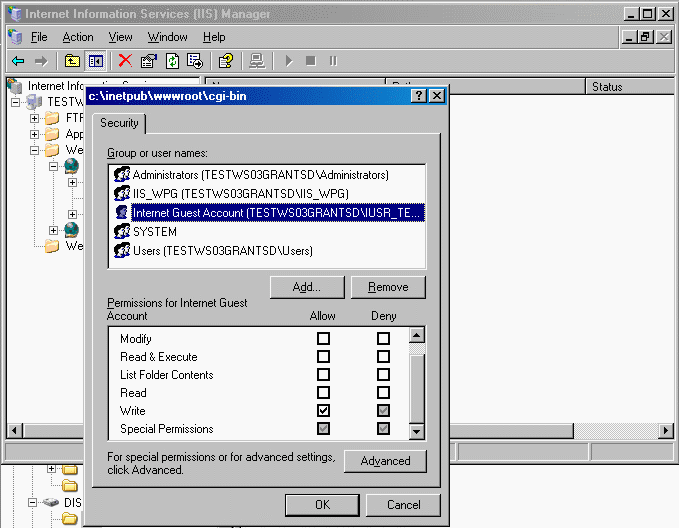Confirm the dialog with OK
The height and width of the screenshot is (528, 679).
pos(322,505)
